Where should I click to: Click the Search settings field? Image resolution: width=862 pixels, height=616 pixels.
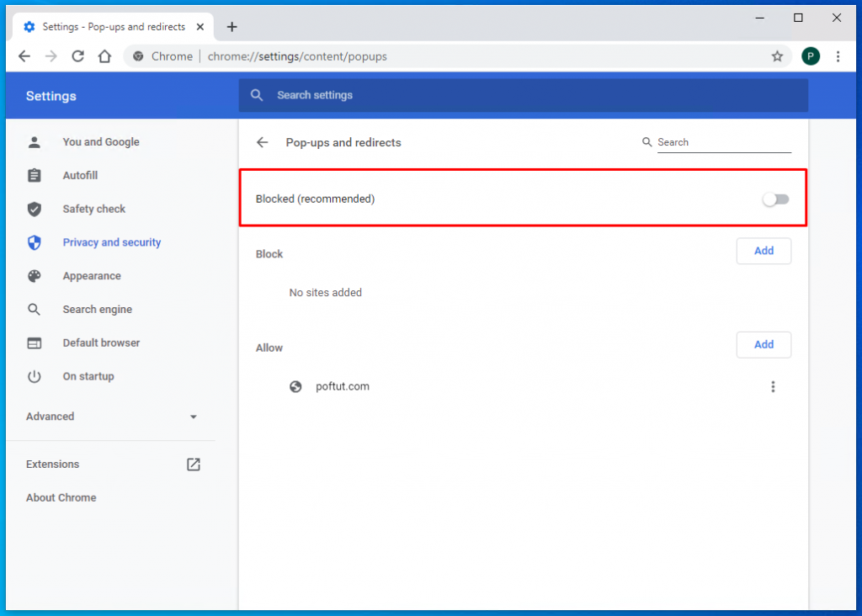coord(522,95)
